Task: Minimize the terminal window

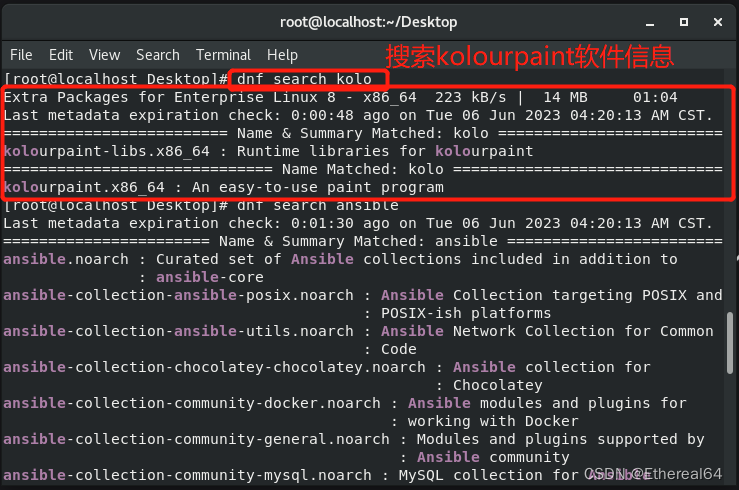Action: click(x=650, y=23)
